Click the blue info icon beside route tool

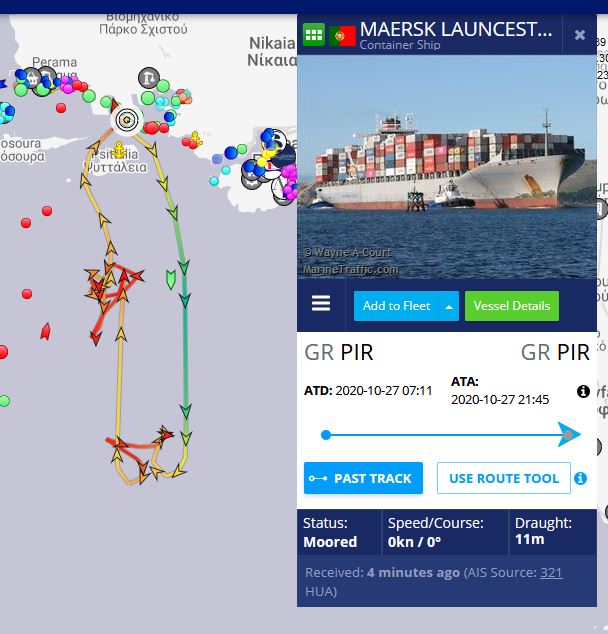point(581,478)
